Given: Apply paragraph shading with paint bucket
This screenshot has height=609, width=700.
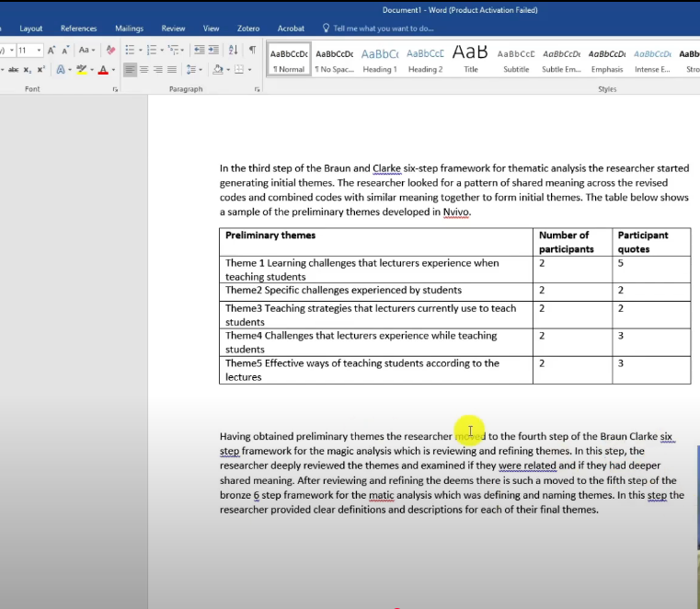Looking at the screenshot, I should click(x=218, y=70).
